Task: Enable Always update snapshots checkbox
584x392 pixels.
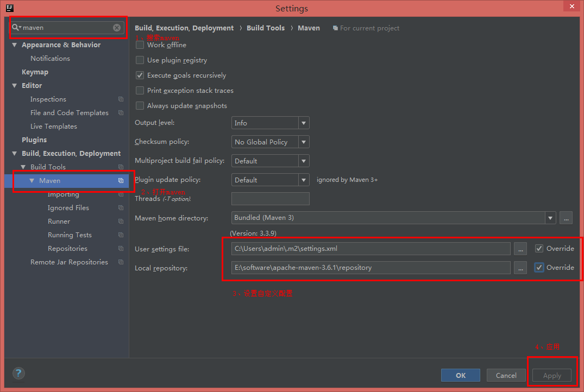Action: (x=140, y=106)
